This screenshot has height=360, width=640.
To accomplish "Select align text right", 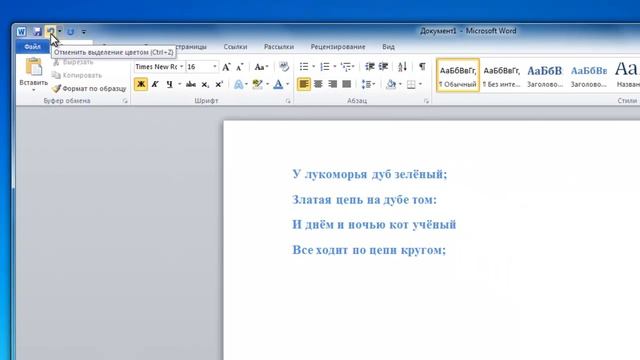I will (333, 84).
